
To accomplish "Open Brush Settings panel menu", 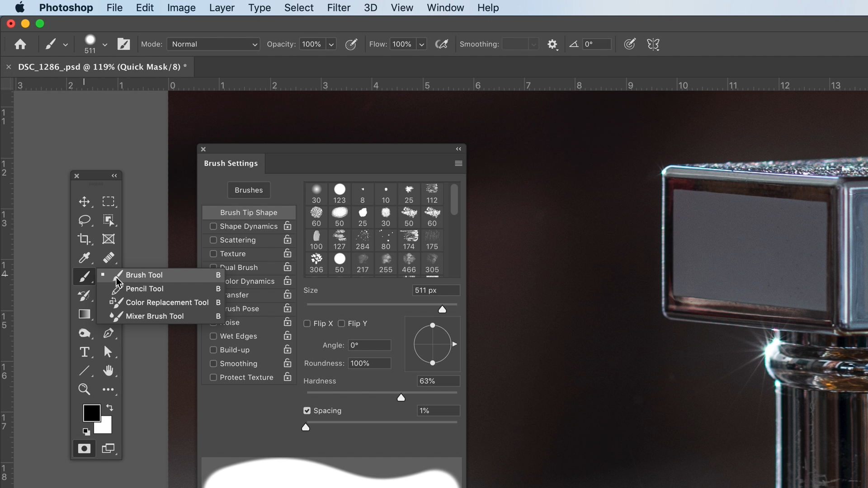I will 458,164.
